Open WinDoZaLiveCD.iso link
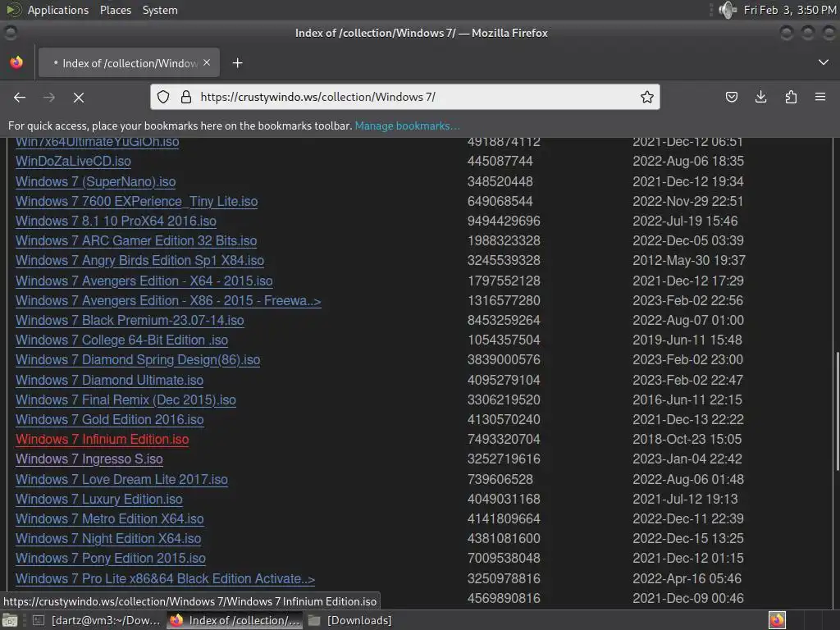The width and height of the screenshot is (840, 630). pyautogui.click(x=73, y=162)
